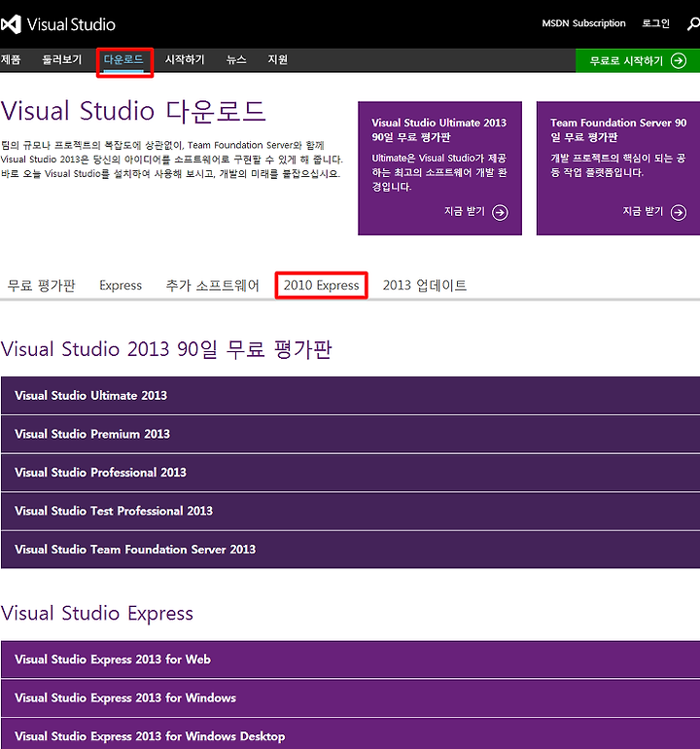Open MSDN Subscription link
Screen dimensions: 700x749
pos(583,23)
